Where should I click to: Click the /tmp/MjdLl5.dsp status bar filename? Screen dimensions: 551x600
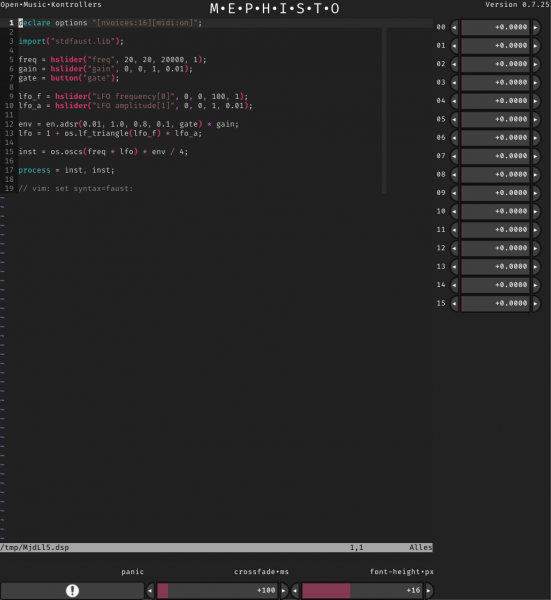pos(34,548)
